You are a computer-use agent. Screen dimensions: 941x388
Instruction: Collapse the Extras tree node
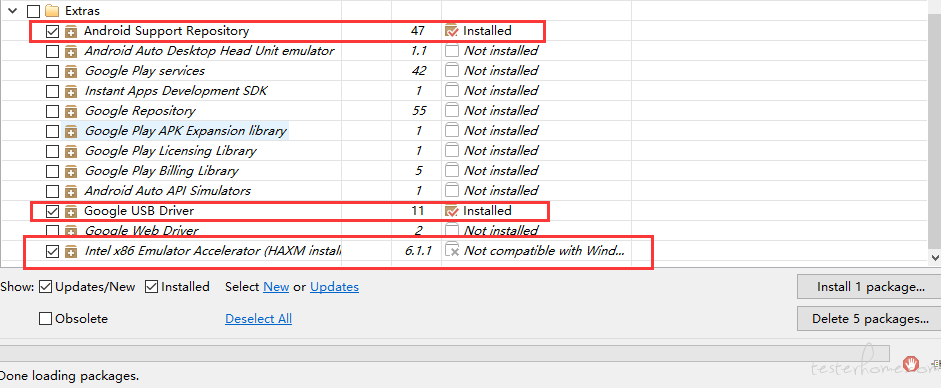click(x=13, y=11)
